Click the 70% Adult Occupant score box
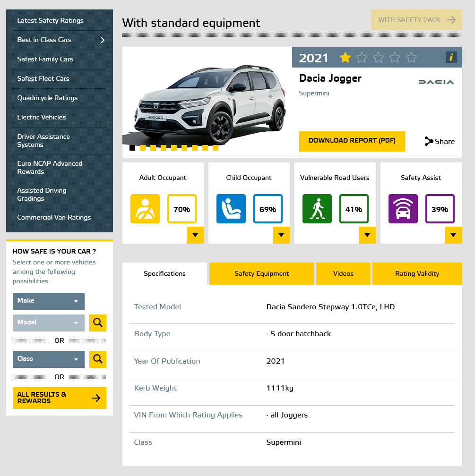This screenshot has height=476, width=475. tap(182, 209)
